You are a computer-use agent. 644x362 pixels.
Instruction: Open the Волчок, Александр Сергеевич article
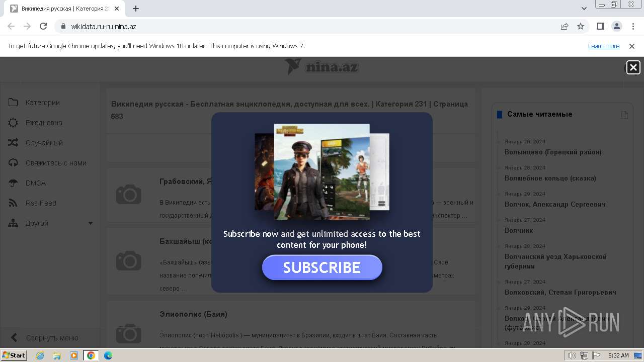pos(555,204)
